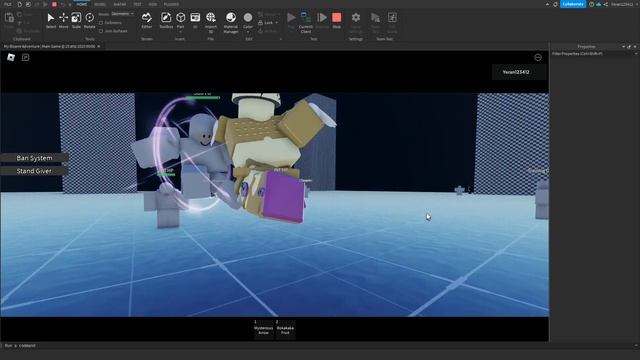Click the red stop icon in quick access bar
This screenshot has height=360, width=640.
click(54, 4)
